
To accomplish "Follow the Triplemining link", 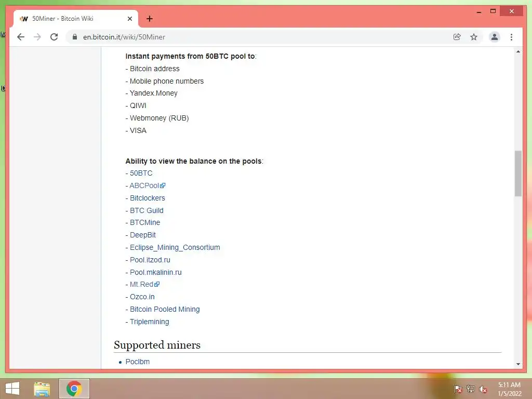I will tap(149, 322).
